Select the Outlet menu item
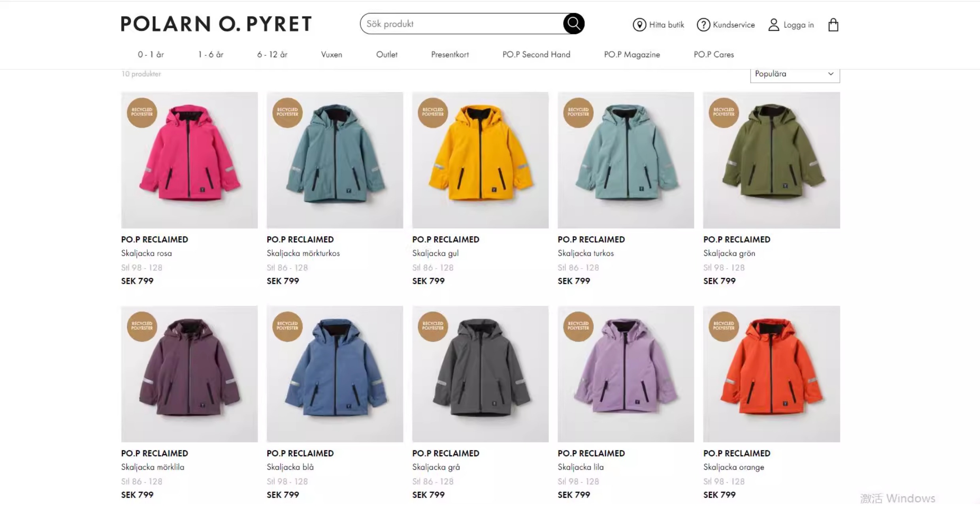The image size is (980, 523). 386,55
